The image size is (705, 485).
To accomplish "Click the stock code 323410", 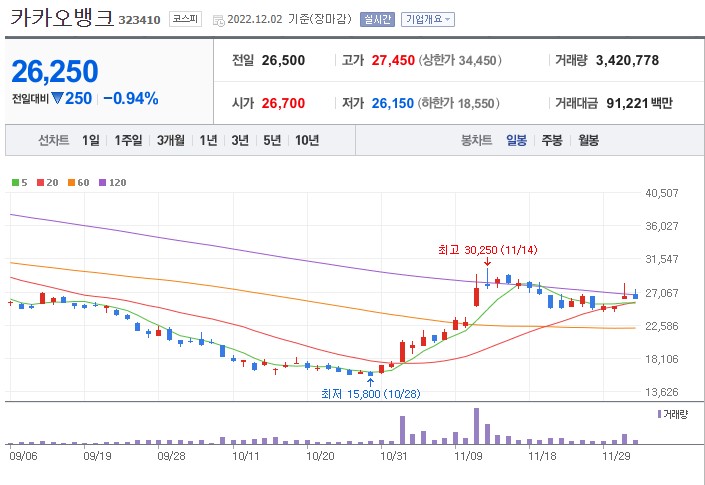I will (139, 20).
